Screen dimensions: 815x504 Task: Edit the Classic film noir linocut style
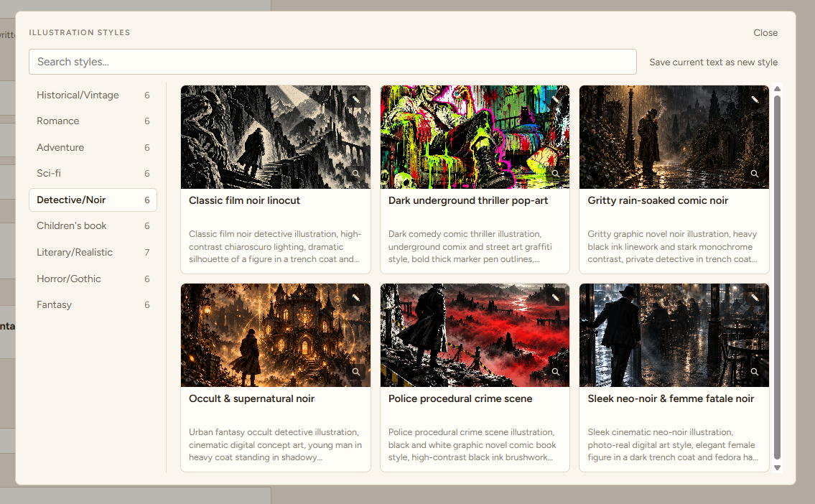[x=356, y=99]
